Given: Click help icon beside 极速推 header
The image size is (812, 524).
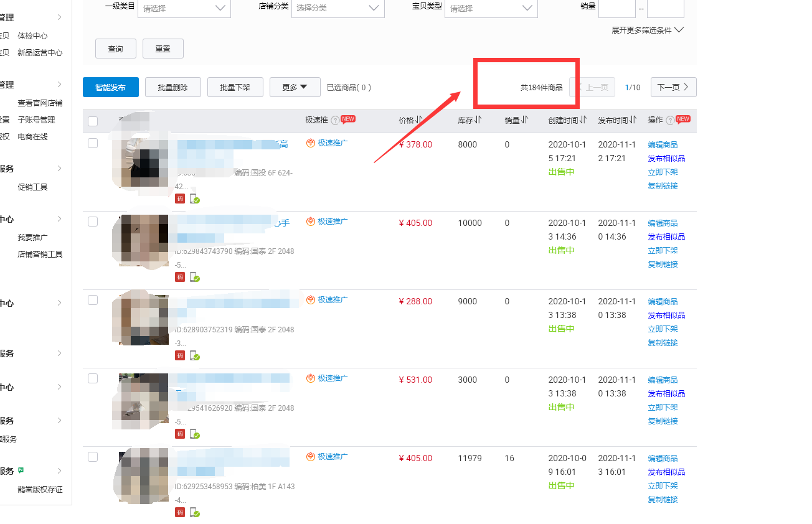Looking at the screenshot, I should pos(335,120).
